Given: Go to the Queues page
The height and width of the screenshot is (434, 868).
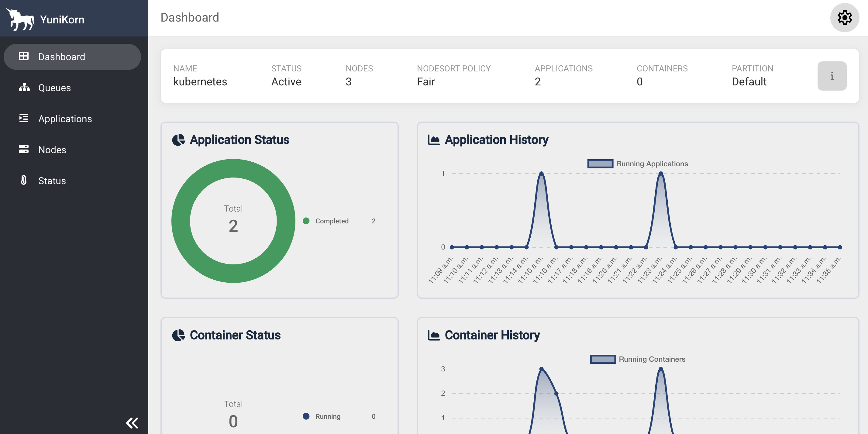Looking at the screenshot, I should (72, 88).
